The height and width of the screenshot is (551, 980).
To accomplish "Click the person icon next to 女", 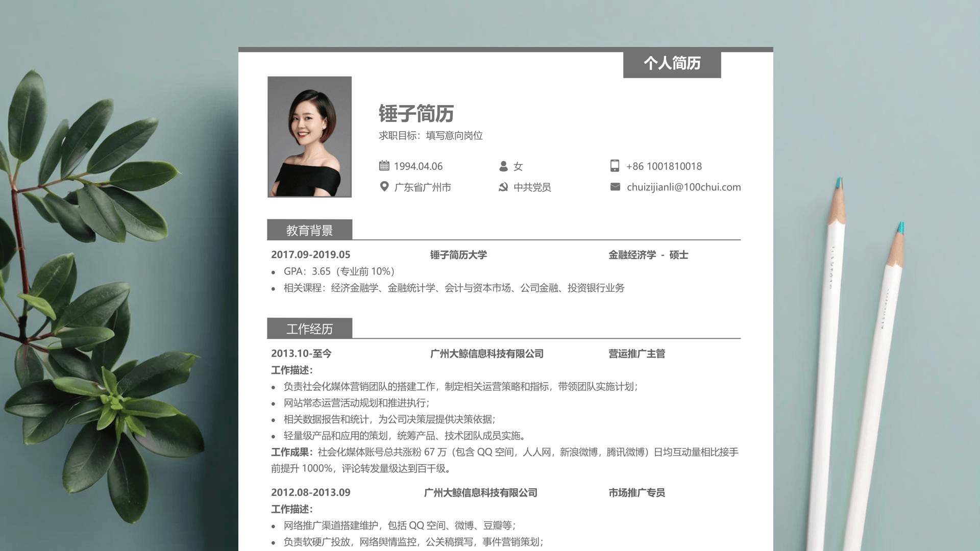I will [503, 166].
